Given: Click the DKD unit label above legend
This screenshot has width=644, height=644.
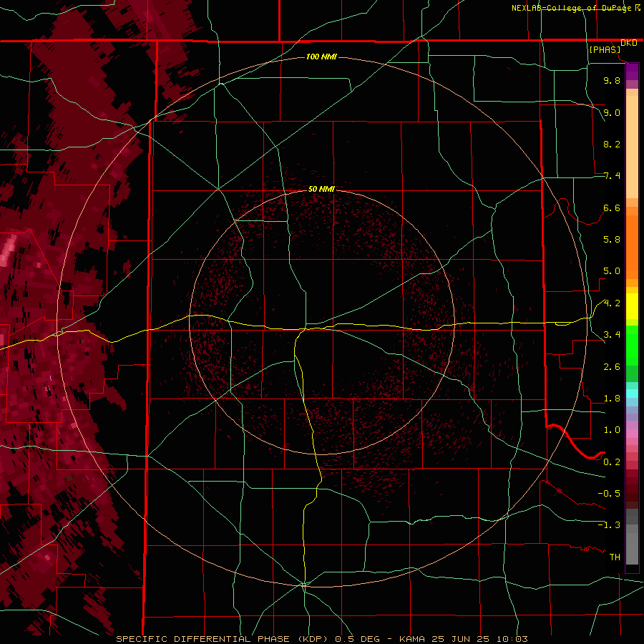Looking at the screenshot, I should tap(628, 43).
